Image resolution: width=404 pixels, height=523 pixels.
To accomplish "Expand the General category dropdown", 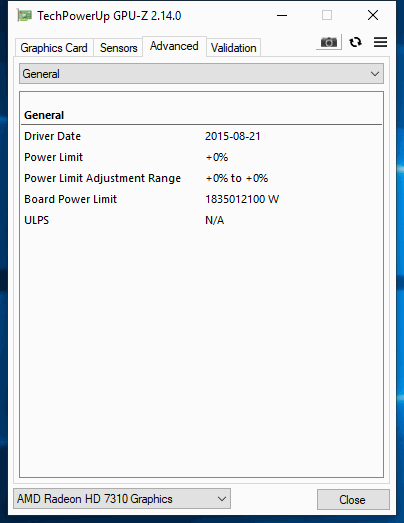I will click(201, 74).
